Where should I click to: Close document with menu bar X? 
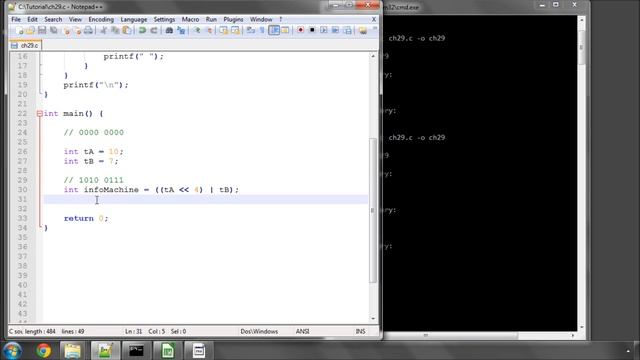pyautogui.click(x=373, y=19)
